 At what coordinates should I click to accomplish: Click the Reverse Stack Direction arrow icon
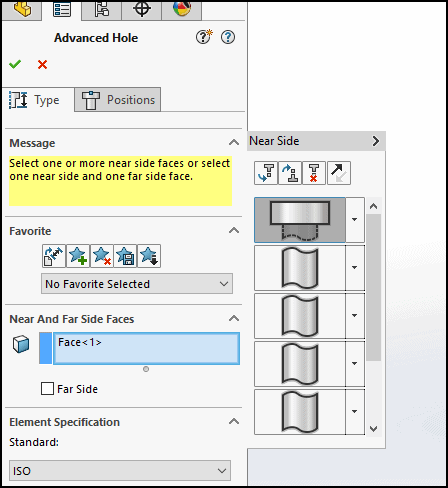tap(339, 173)
